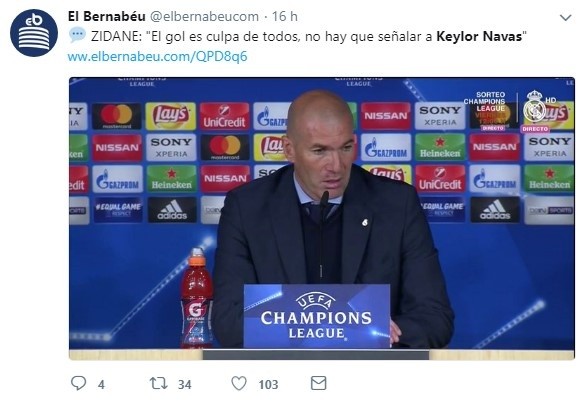Click the like count 103
Screen dimensions: 583x401
coord(268,385)
